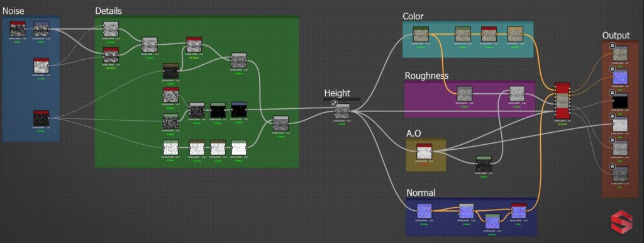Click the output badge icon above the blue normal output node
The width and height of the screenshot is (644, 243).
coord(612,69)
